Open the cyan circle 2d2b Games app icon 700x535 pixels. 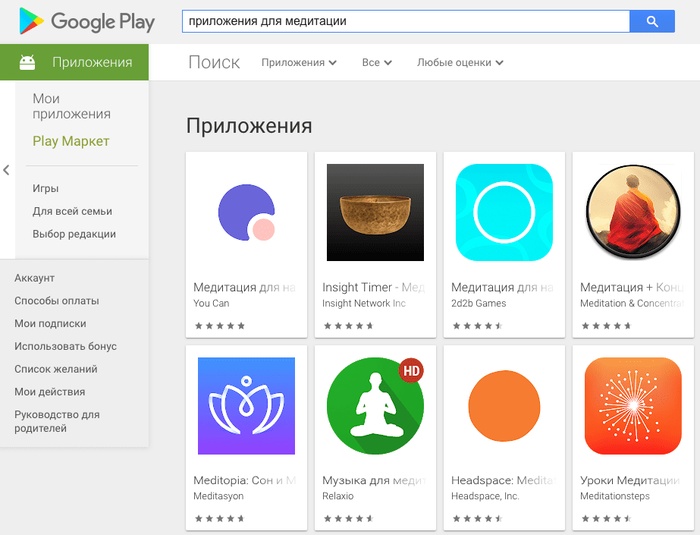(504, 212)
